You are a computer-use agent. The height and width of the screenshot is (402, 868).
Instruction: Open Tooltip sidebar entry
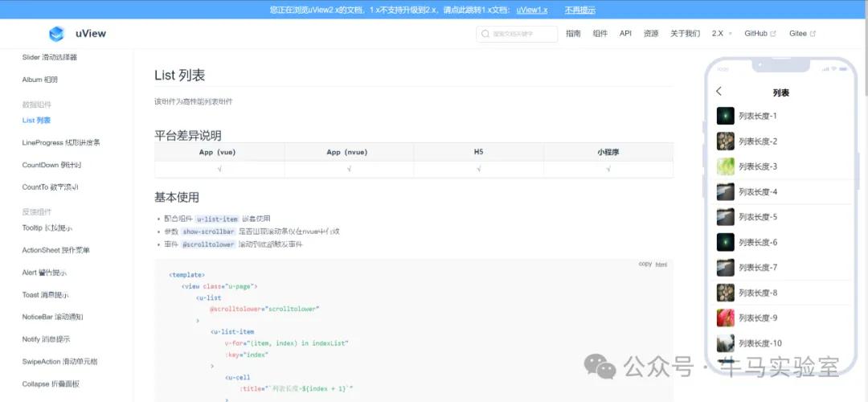tap(47, 228)
